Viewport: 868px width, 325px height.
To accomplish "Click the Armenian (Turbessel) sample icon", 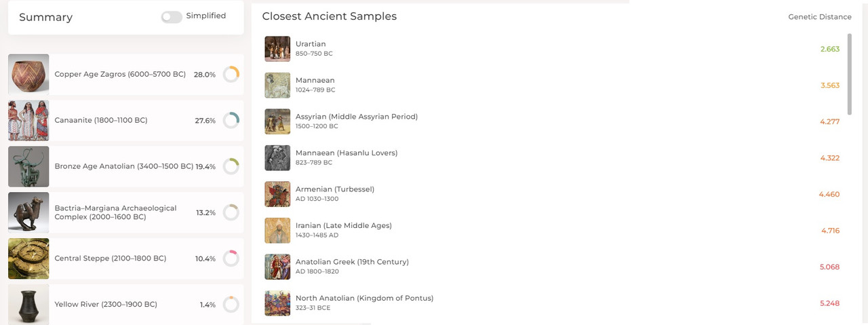I will click(x=277, y=194).
